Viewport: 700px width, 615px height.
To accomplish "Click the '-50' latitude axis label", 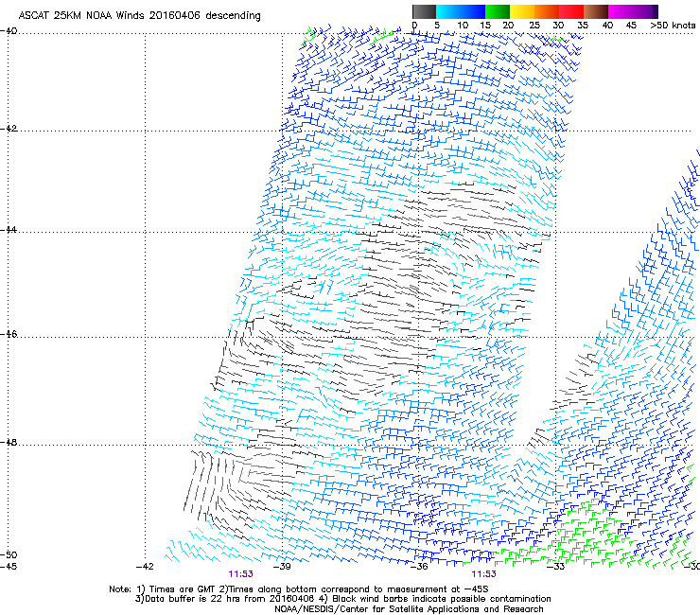I will click(x=9, y=554).
